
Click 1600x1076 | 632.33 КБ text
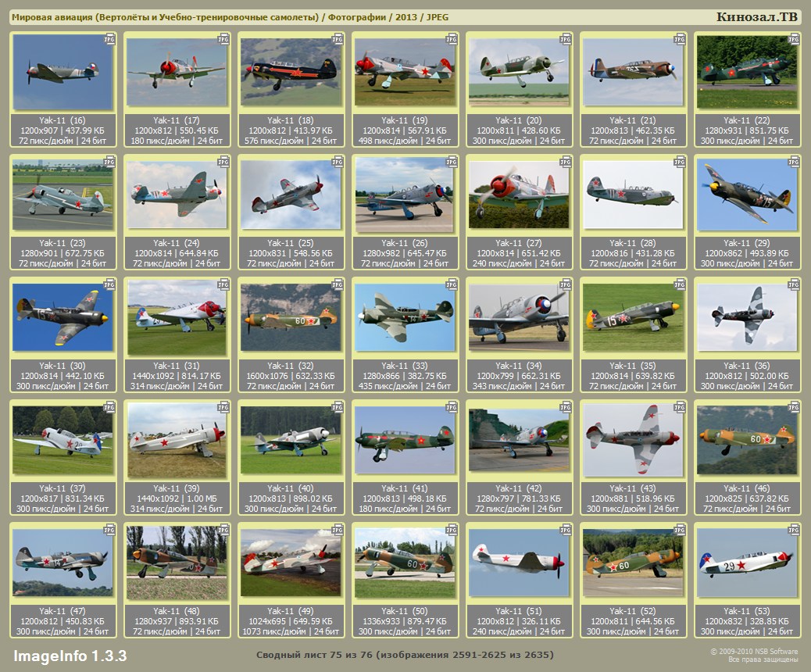291,376
